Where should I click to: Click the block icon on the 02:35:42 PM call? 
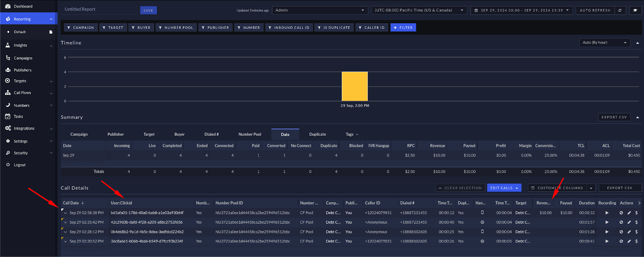(x=621, y=222)
